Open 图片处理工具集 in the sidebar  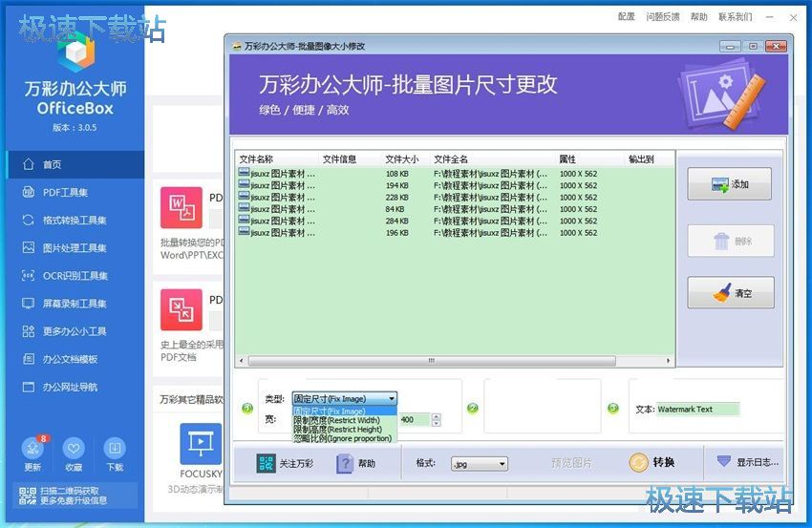tap(75, 248)
